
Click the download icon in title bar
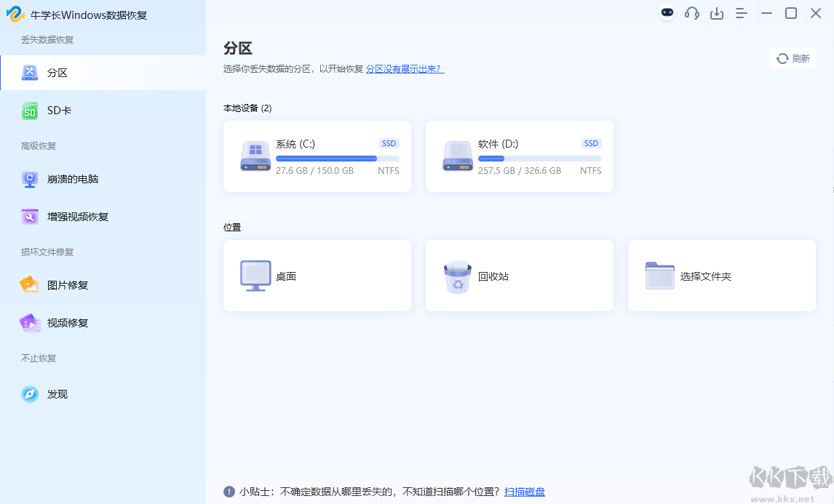point(717,13)
